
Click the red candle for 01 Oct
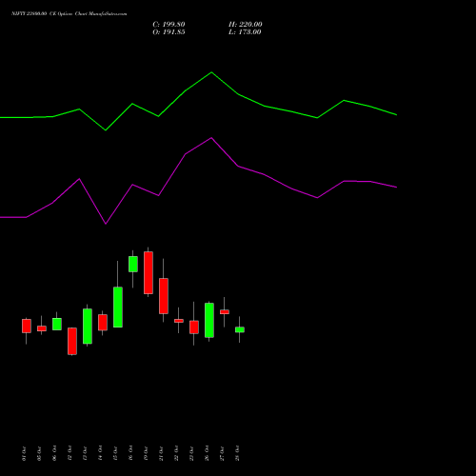[x=27, y=326]
